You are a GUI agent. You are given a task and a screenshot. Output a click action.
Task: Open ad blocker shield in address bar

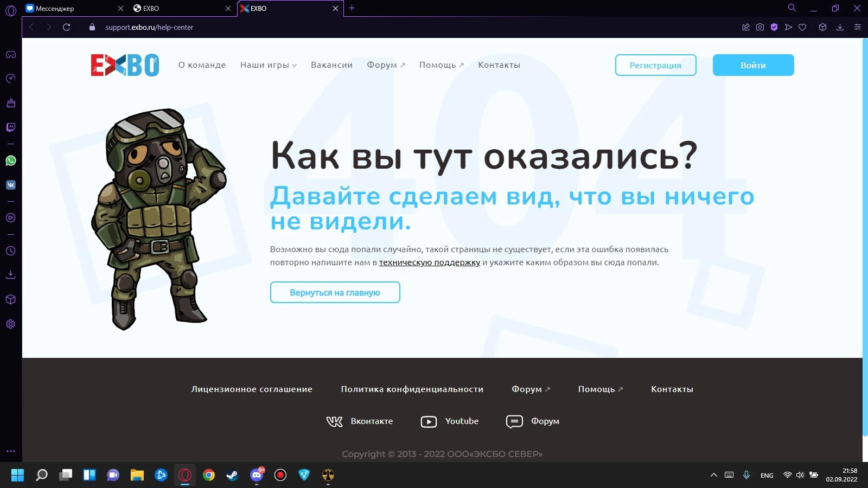774,27
